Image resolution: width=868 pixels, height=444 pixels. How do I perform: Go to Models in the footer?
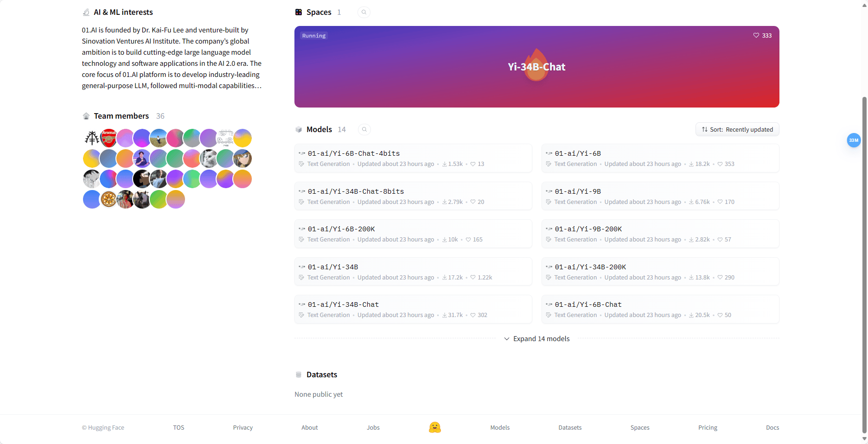coord(500,427)
